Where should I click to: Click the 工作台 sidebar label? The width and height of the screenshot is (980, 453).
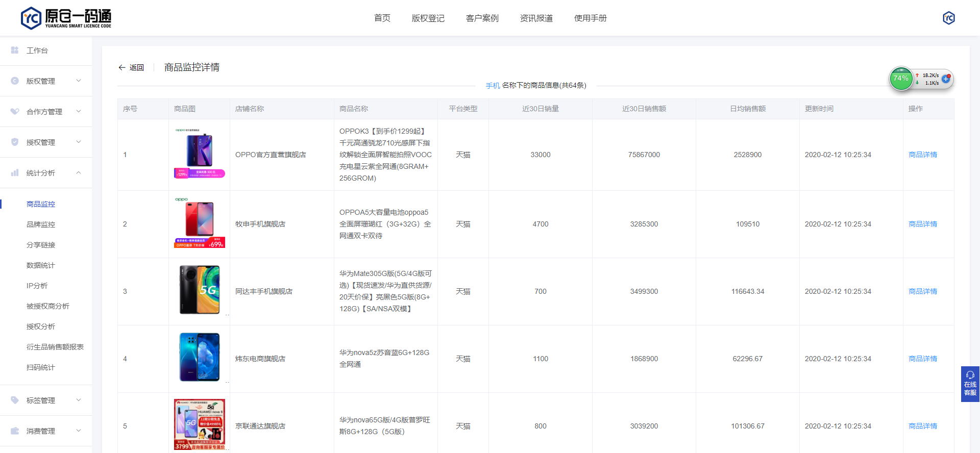(x=37, y=51)
